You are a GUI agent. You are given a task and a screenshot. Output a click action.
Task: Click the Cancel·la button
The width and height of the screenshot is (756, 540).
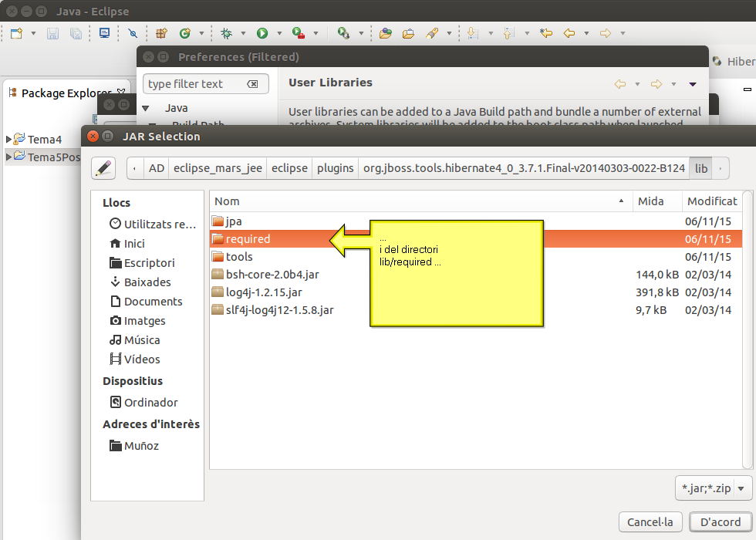pos(650,522)
